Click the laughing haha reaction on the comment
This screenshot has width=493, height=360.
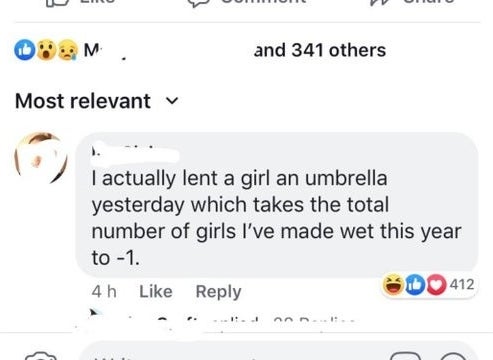pyautogui.click(x=393, y=284)
